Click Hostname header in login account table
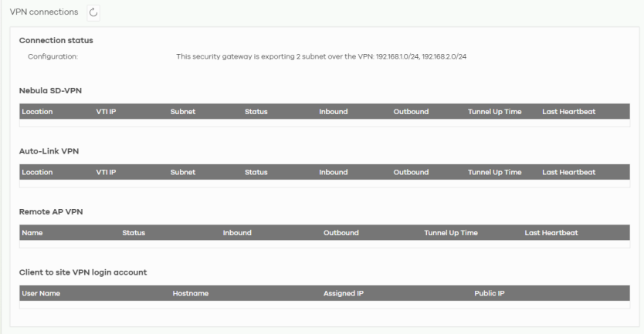Viewport: 644px width, 334px height. pyautogui.click(x=190, y=293)
